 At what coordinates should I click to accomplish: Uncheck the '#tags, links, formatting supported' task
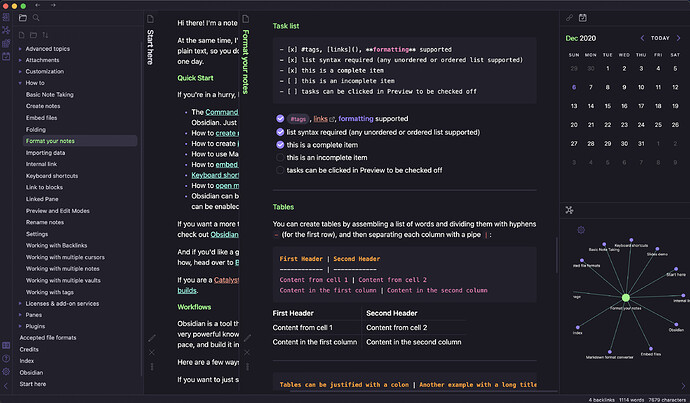click(x=280, y=118)
